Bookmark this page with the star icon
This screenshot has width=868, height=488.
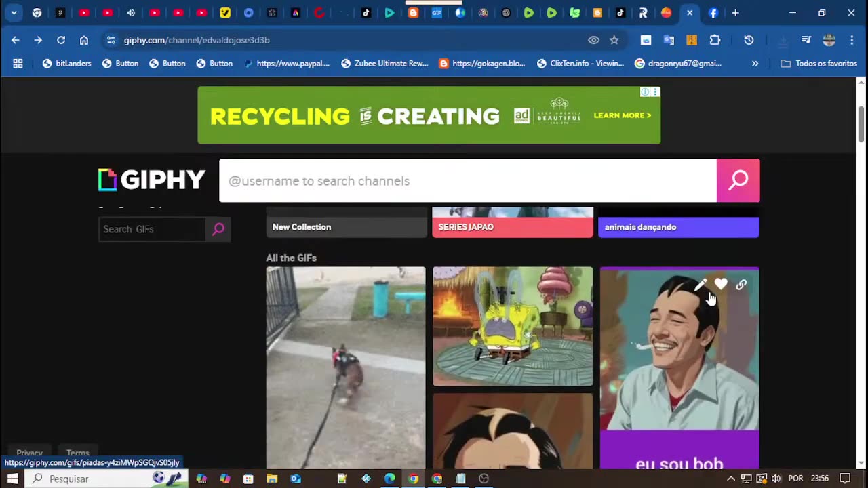pos(614,40)
